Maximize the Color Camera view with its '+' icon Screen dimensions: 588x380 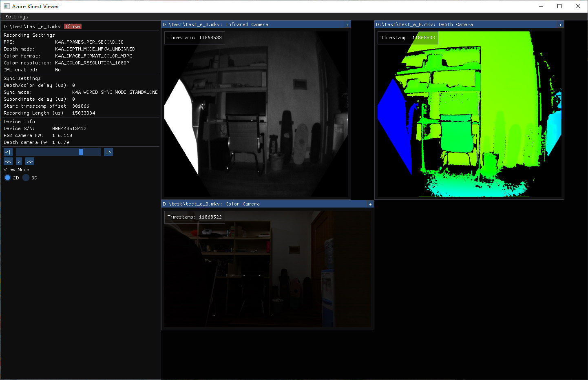tap(370, 204)
